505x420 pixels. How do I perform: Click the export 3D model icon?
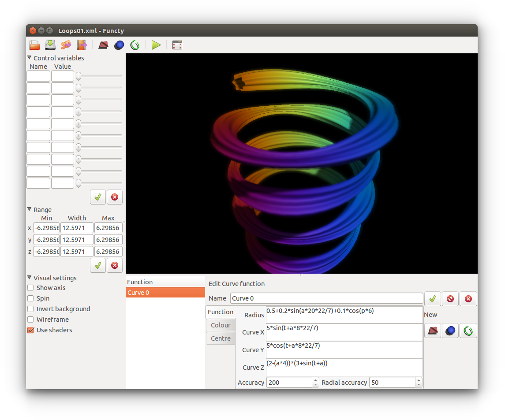pos(66,45)
